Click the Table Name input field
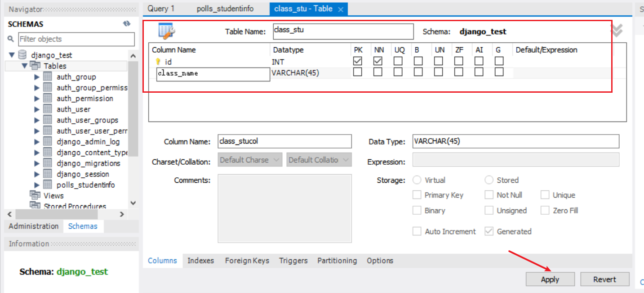Viewport: 644px width, 293px height. point(343,32)
